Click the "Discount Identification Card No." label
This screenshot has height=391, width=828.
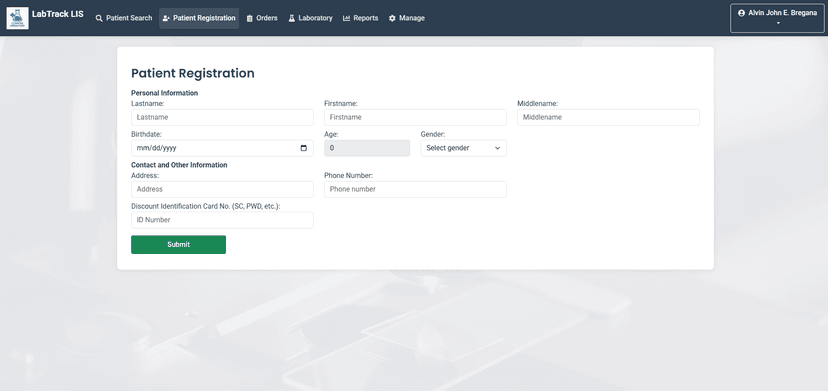pos(205,206)
